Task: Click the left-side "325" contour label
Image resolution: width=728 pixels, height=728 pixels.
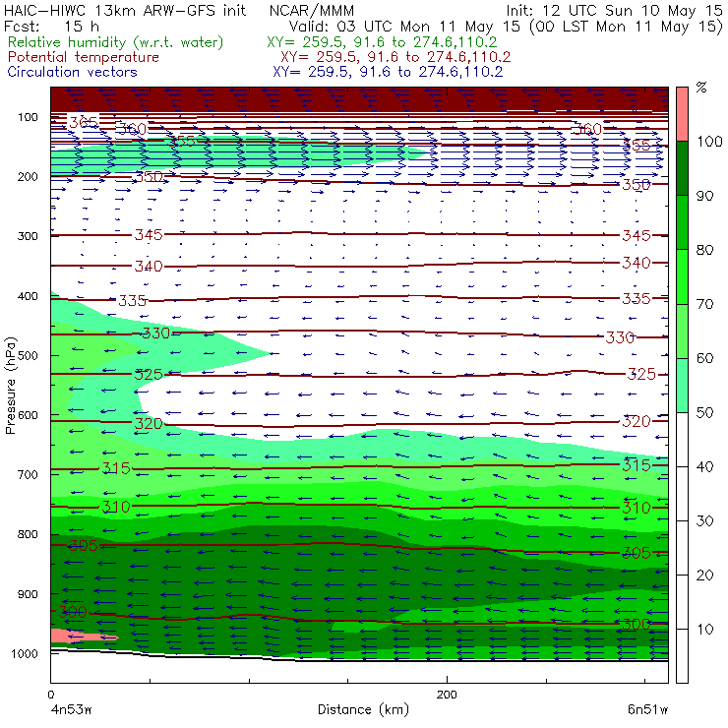Action: [x=149, y=374]
